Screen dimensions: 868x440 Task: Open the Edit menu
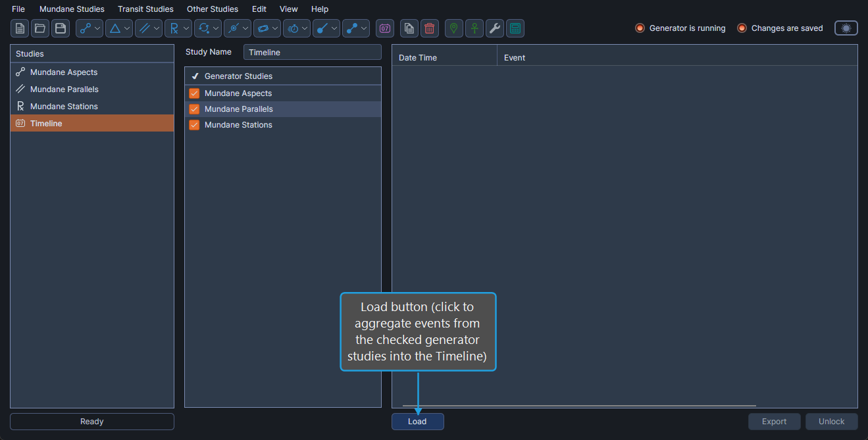click(x=259, y=9)
